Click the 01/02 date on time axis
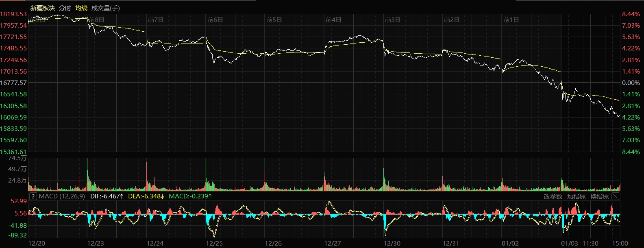644x248 pixels. (510, 243)
